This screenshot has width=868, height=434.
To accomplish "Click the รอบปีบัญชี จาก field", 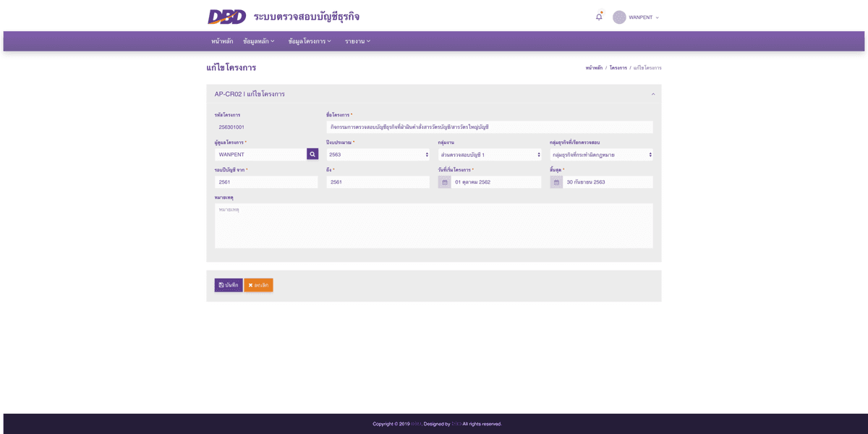I will [x=266, y=182].
